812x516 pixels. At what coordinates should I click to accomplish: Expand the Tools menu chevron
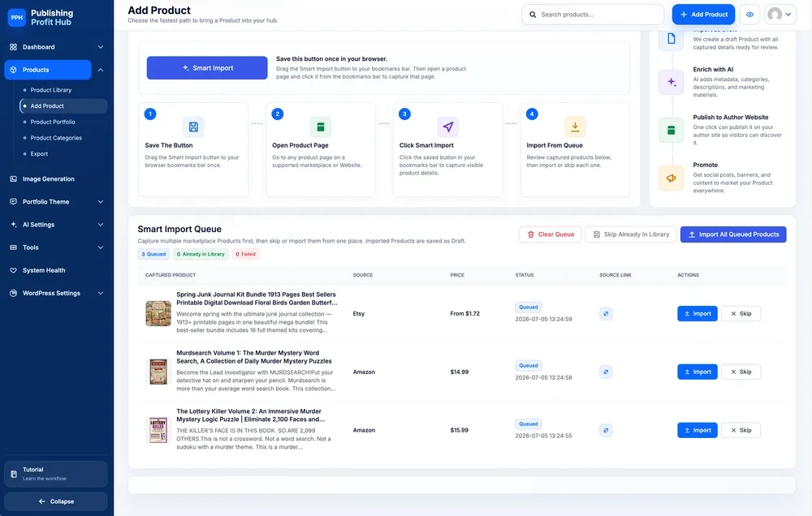tap(101, 247)
